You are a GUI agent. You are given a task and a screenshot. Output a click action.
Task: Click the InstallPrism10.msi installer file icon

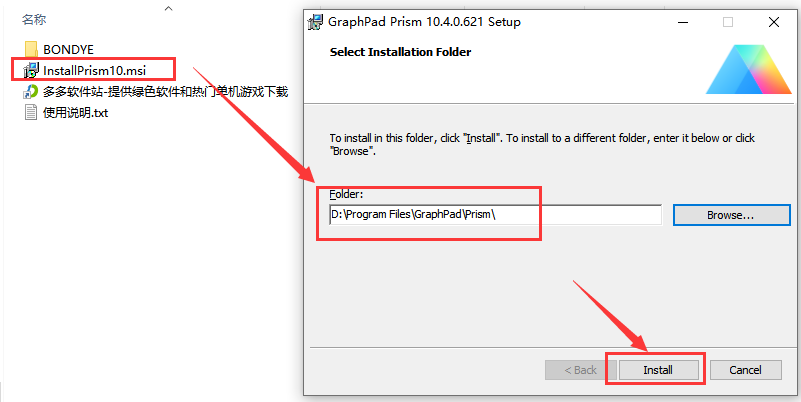pos(30,71)
